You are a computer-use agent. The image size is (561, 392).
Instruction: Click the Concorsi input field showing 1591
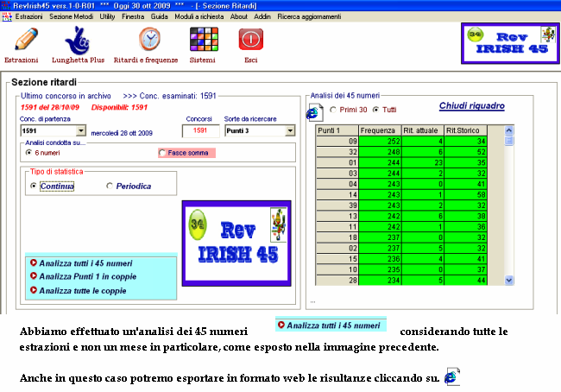pos(200,130)
